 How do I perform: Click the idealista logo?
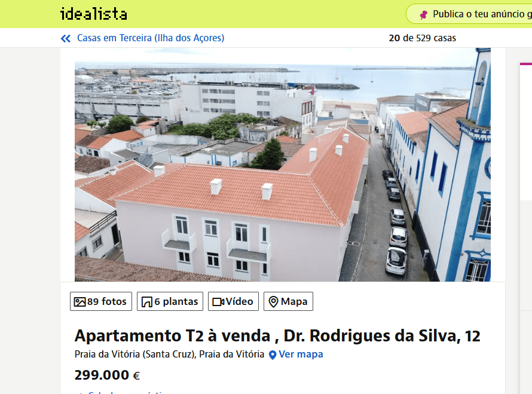(x=94, y=14)
